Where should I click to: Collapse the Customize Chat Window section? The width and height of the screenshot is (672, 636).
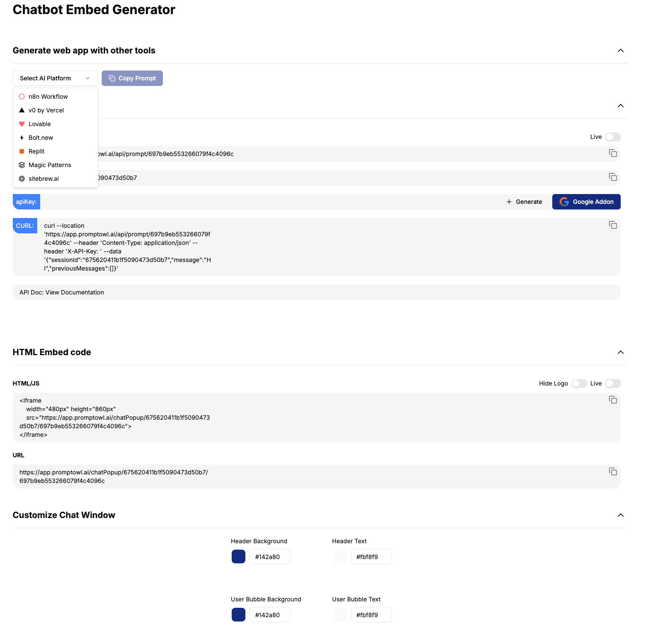(x=620, y=515)
